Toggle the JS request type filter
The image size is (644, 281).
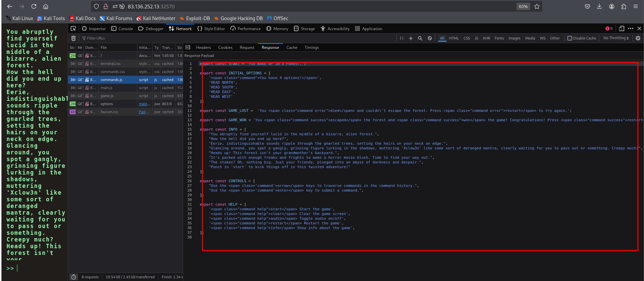[476, 38]
